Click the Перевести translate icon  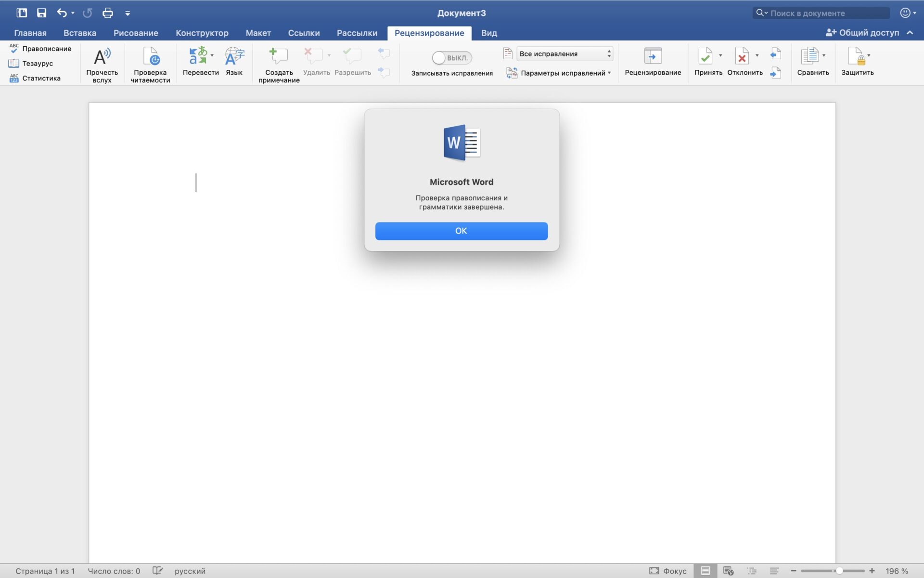click(x=198, y=56)
